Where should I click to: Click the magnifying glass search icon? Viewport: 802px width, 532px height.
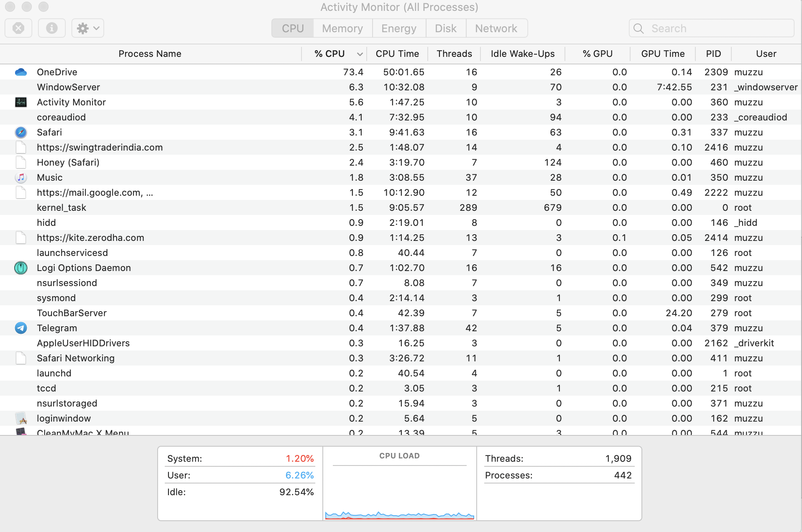tap(639, 28)
